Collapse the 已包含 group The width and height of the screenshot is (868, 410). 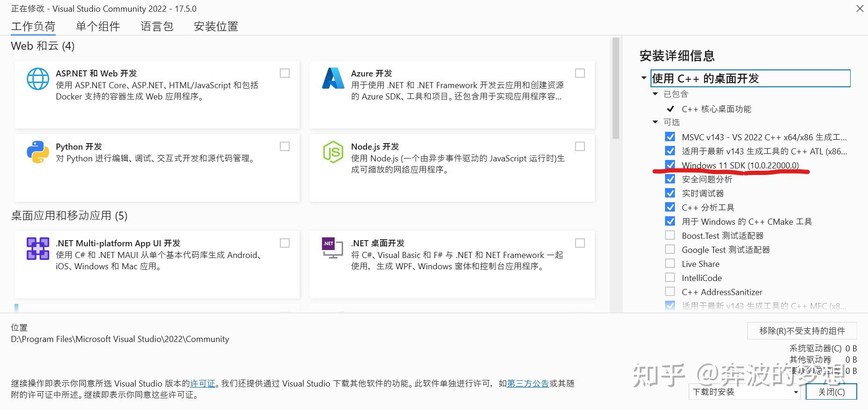pos(655,94)
